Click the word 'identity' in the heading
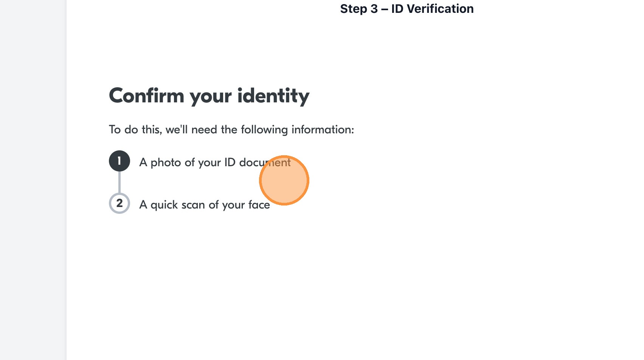The image size is (644, 360). pos(273,96)
